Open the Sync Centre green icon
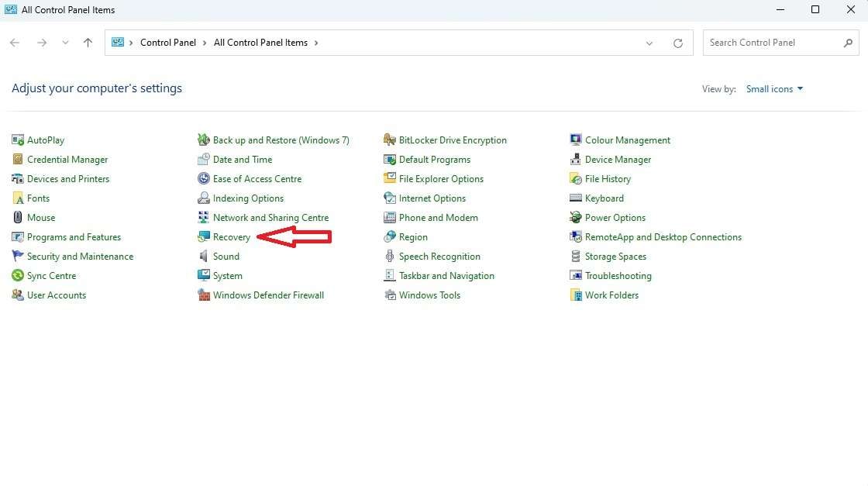 point(18,276)
